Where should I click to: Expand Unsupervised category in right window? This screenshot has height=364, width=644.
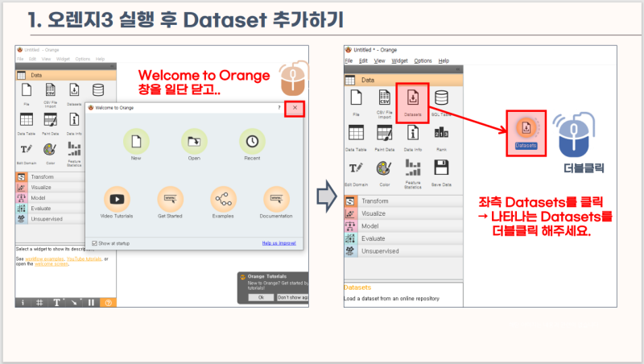pyautogui.click(x=404, y=251)
